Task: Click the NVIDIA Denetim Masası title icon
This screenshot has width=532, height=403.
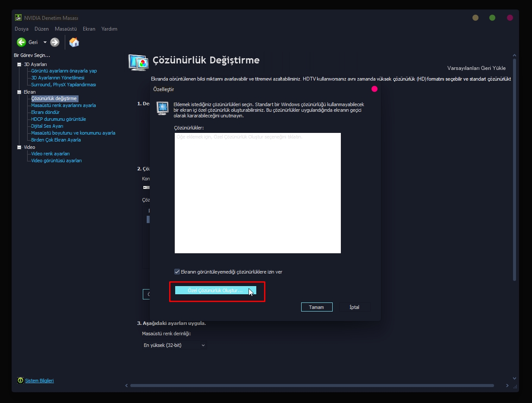Action: 19,18
